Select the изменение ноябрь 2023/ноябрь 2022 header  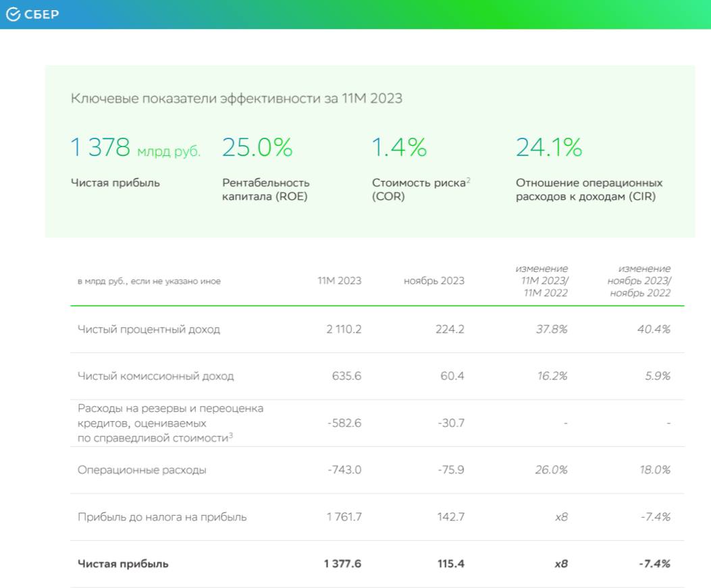coord(639,281)
